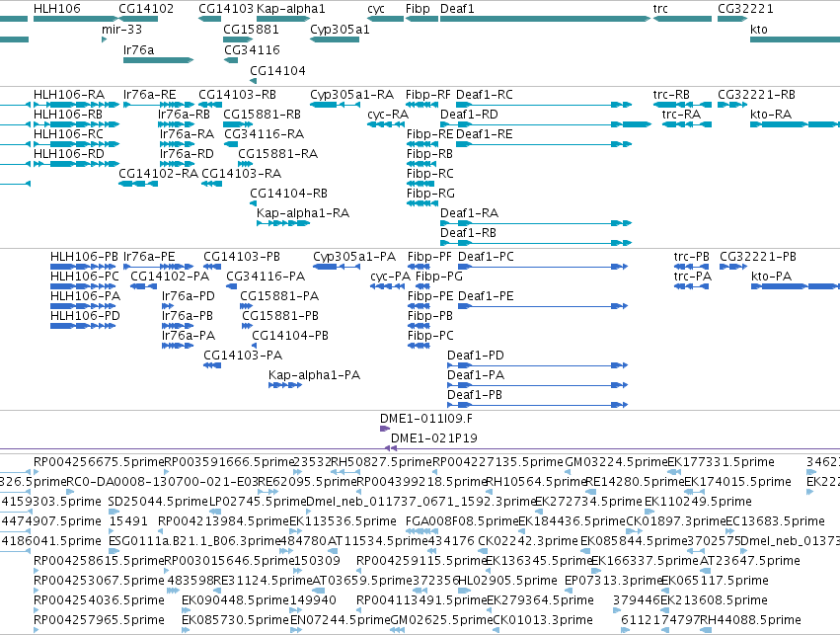This screenshot has height=635, width=840.
Task: Click the Cyp305a1 gene arrow
Action: (x=335, y=40)
